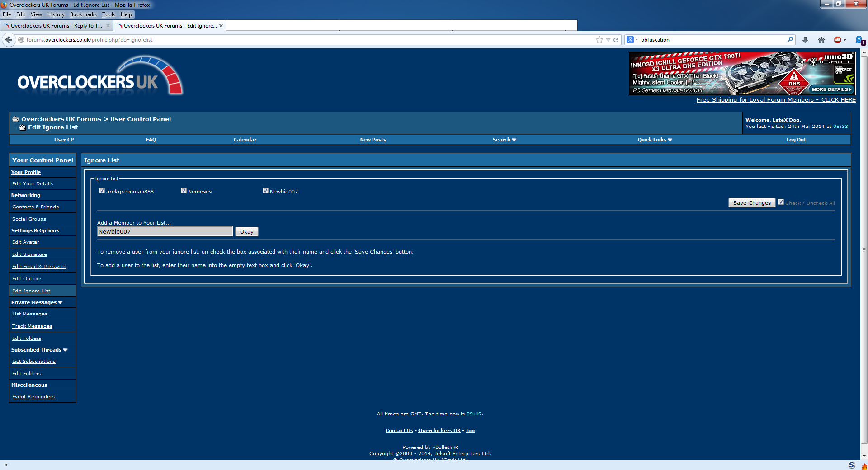Open the File menu
The width and height of the screenshot is (868, 470).
coord(7,14)
